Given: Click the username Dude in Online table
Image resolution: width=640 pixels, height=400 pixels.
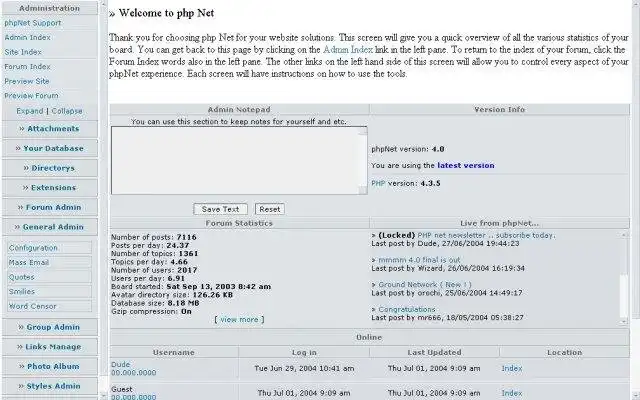Looking at the screenshot, I should (x=120, y=364).
